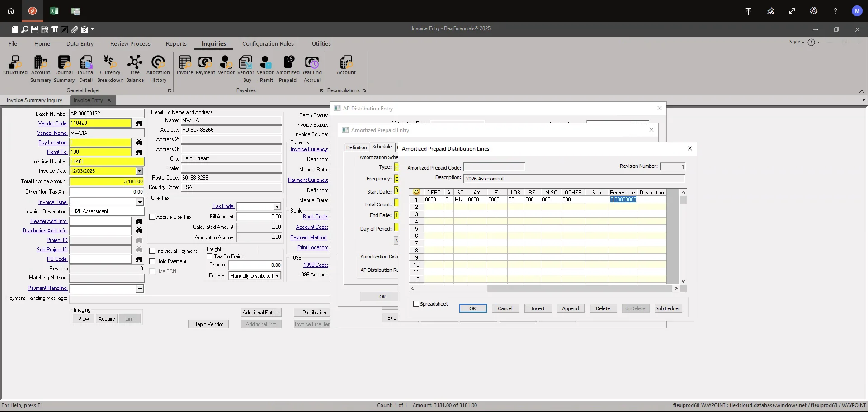Open the Currency Breakdown inquiry
The width and height of the screenshot is (868, 412).
(x=110, y=63)
